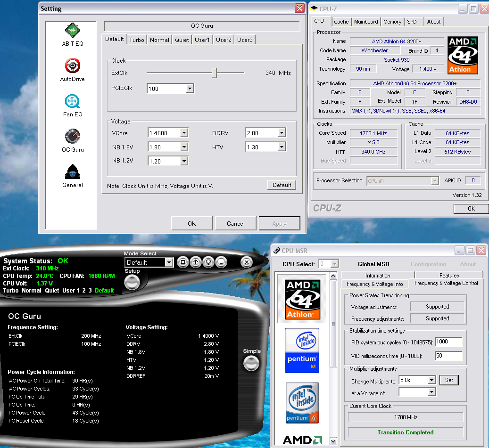
Task: Click the CPU-Z title bar icon
Action: pyautogui.click(x=314, y=8)
